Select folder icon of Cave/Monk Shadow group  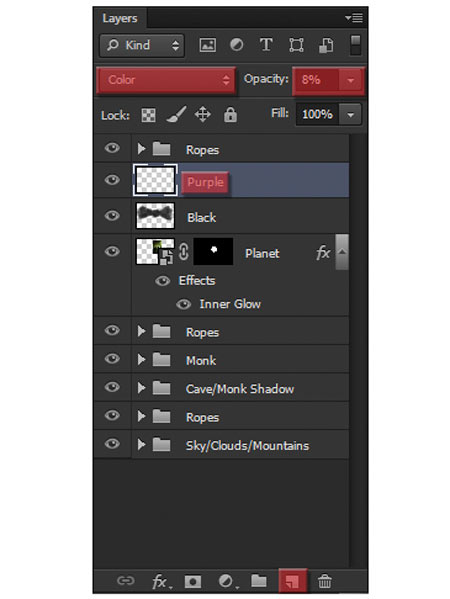point(161,388)
